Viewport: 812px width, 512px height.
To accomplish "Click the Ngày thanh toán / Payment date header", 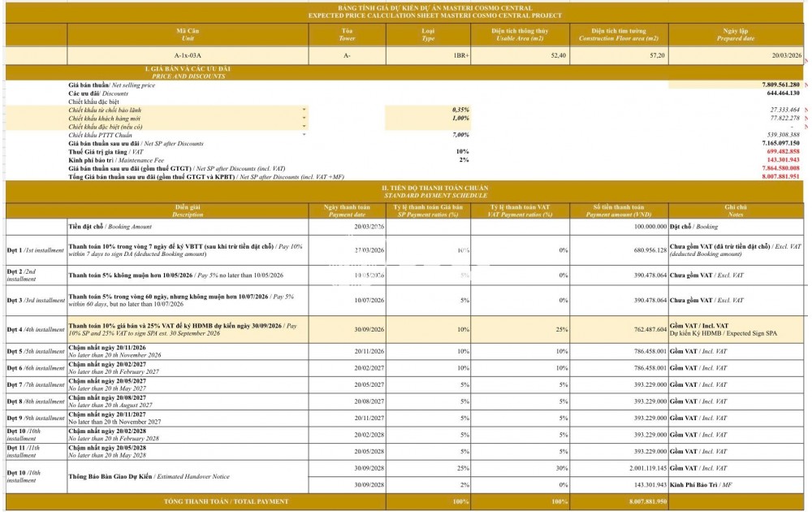I will [x=347, y=211].
